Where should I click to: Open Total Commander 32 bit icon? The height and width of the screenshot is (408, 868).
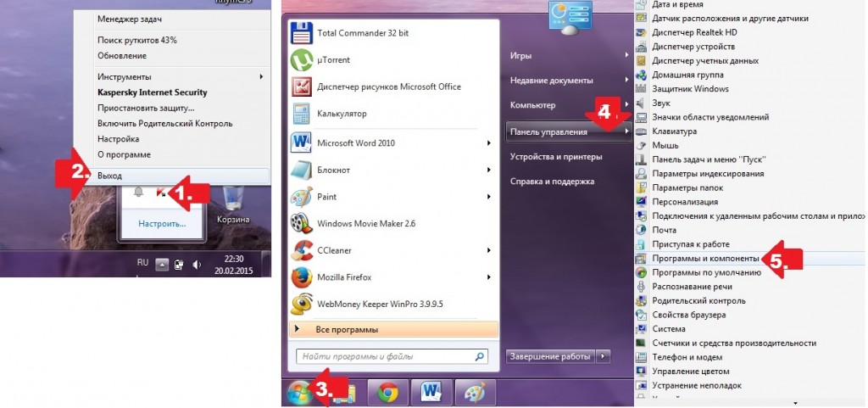pos(302,33)
